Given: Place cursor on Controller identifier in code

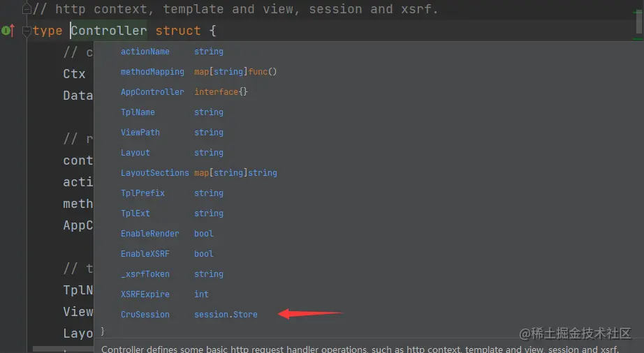Looking at the screenshot, I should (109, 31).
